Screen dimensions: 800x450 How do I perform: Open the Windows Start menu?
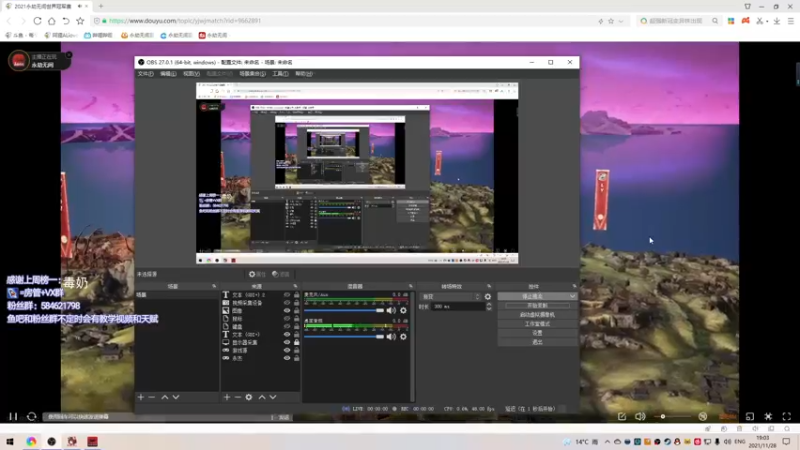10,441
